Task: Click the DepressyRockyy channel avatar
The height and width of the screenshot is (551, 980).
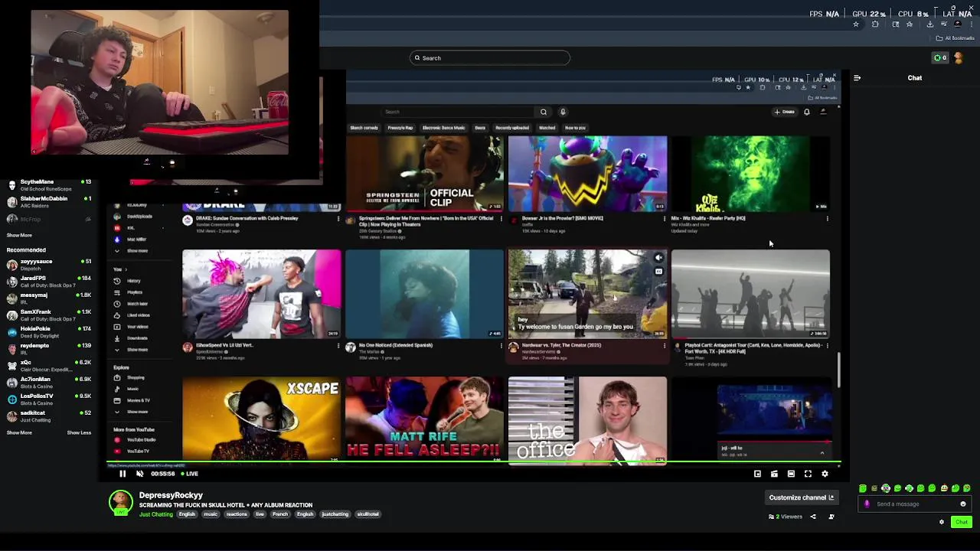Action: click(x=120, y=503)
